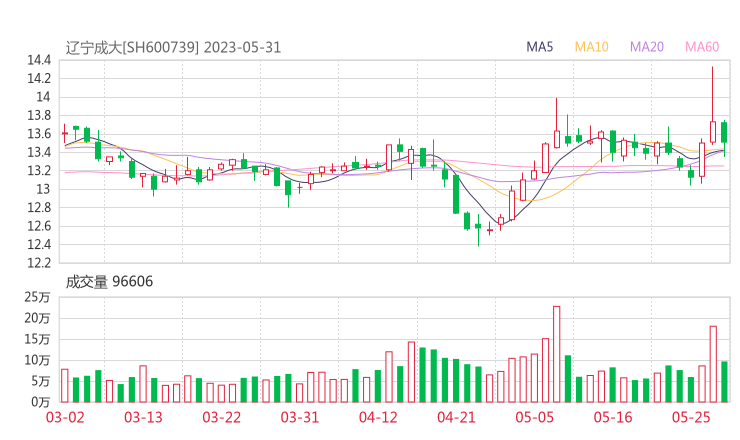The image size is (740, 440).
Task: Click the 04-21 date axis label
Action: click(456, 417)
